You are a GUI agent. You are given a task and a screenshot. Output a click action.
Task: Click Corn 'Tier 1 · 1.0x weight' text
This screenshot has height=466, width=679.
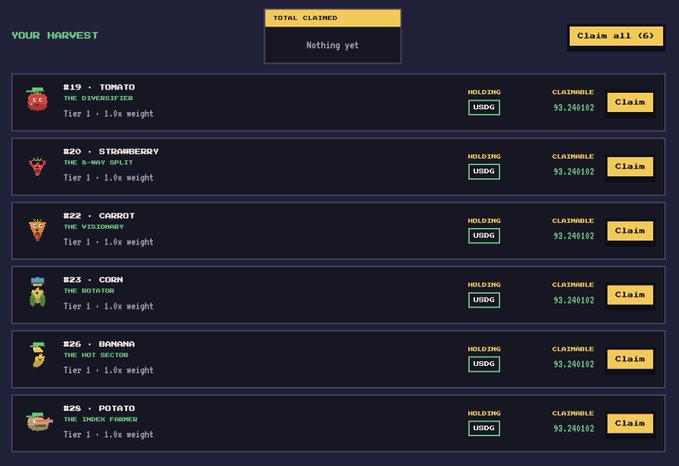pyautogui.click(x=108, y=306)
